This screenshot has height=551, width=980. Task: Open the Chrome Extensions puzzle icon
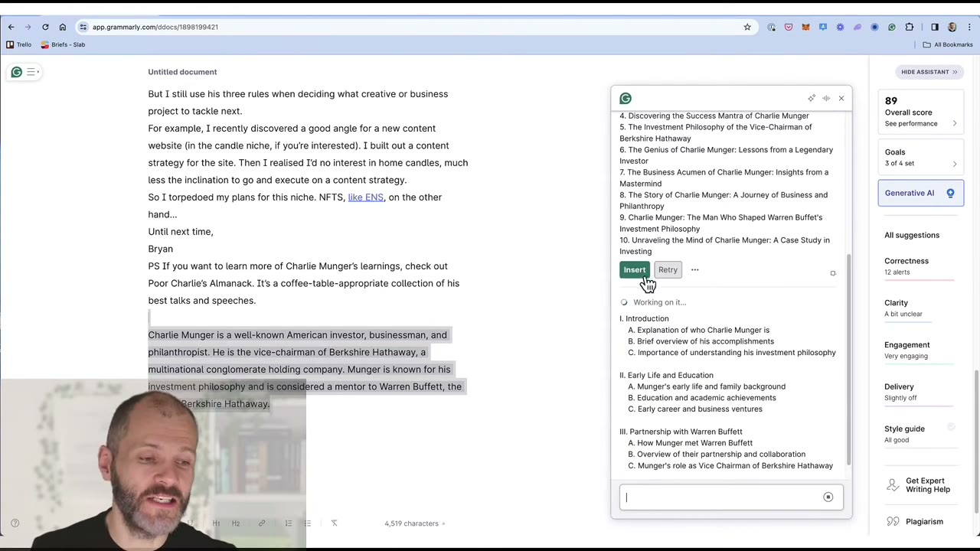pos(910,27)
